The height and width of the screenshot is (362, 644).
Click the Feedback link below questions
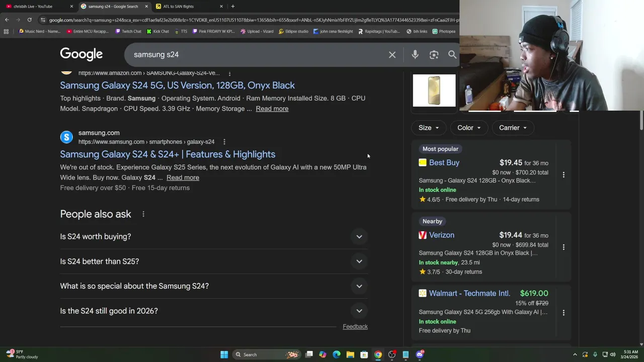355,326
